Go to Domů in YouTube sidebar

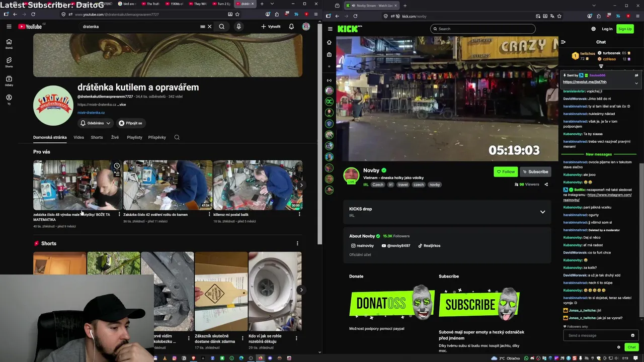coord(9,44)
